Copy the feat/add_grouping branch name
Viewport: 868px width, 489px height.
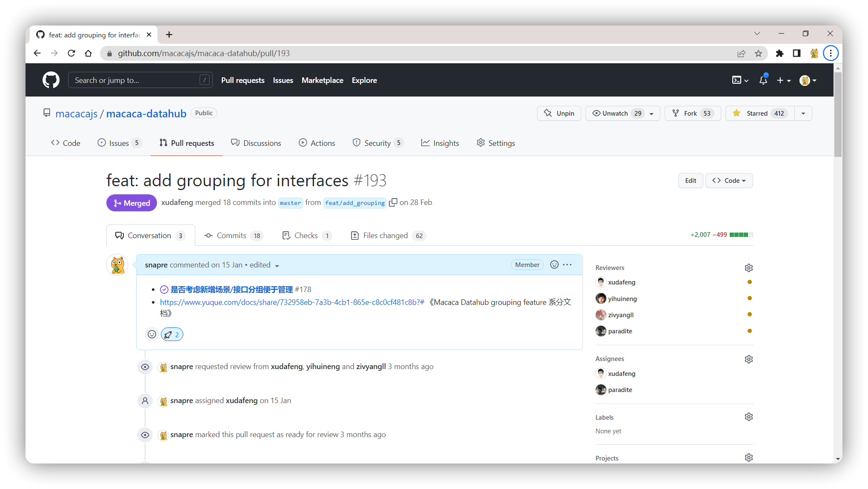(393, 202)
